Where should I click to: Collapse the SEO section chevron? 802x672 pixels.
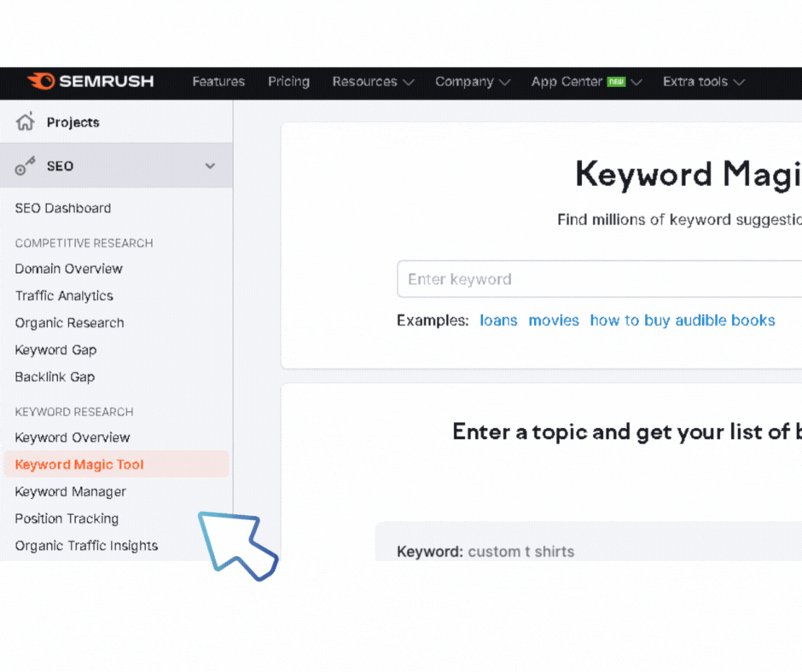click(210, 165)
